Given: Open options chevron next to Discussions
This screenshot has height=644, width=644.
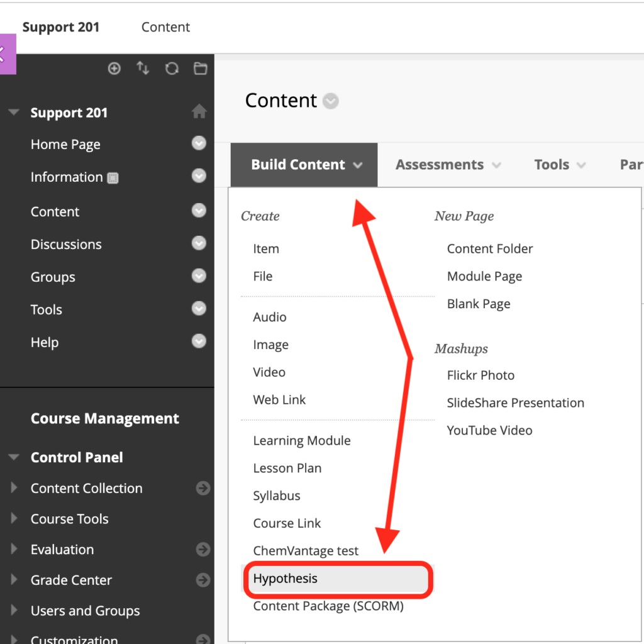Looking at the screenshot, I should 199,243.
